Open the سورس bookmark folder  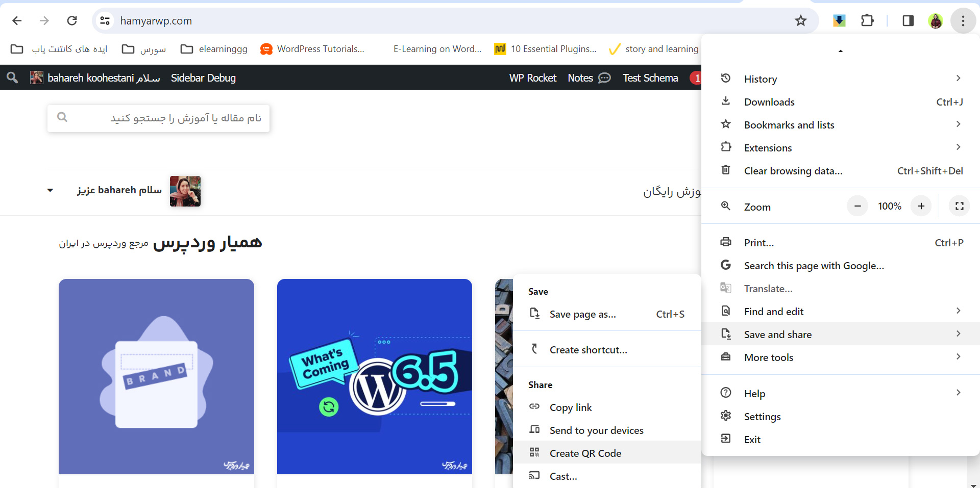[144, 49]
